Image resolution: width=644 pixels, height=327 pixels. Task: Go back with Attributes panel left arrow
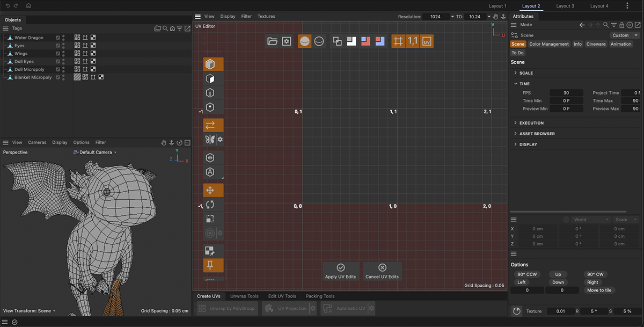[x=582, y=25]
